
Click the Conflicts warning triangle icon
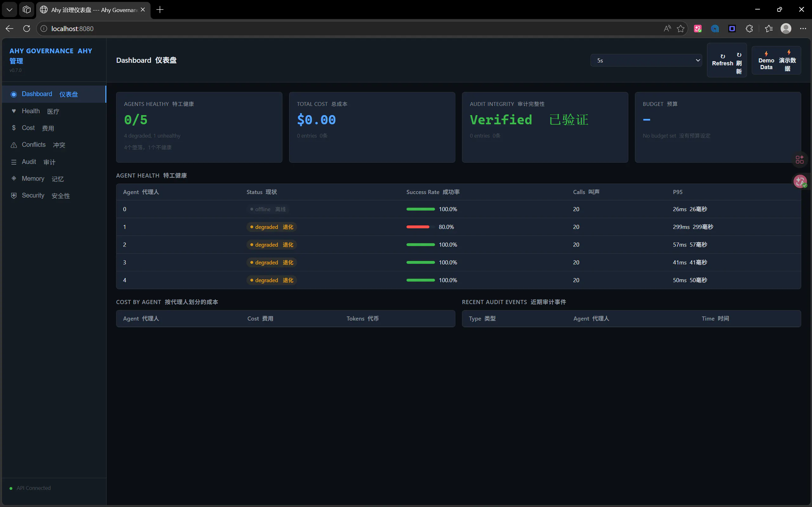[14, 145]
